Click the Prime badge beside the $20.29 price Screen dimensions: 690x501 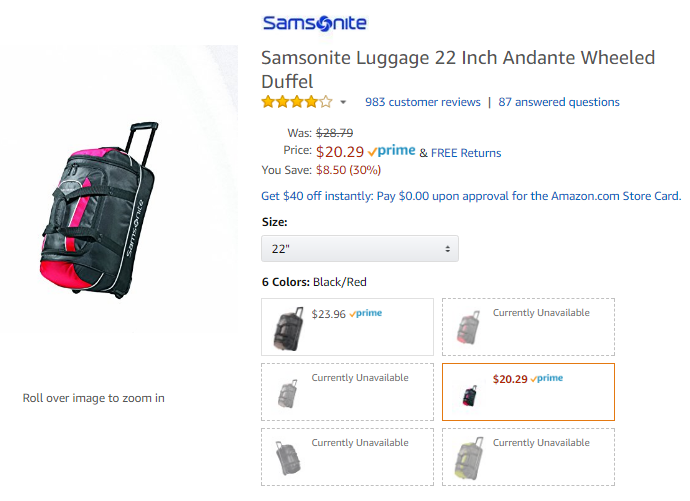pos(391,151)
